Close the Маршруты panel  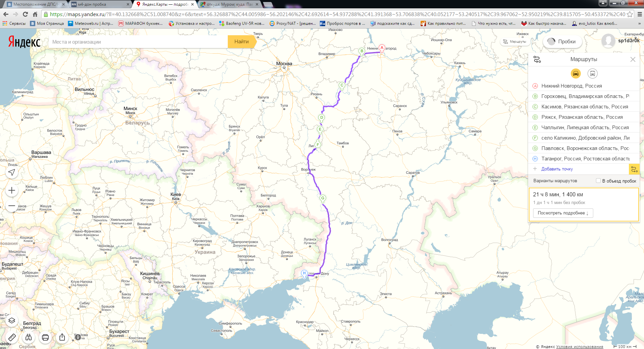[x=633, y=59]
